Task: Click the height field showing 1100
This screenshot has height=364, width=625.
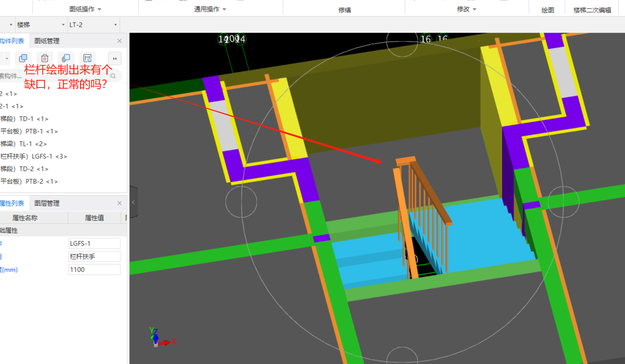Action: [x=94, y=269]
